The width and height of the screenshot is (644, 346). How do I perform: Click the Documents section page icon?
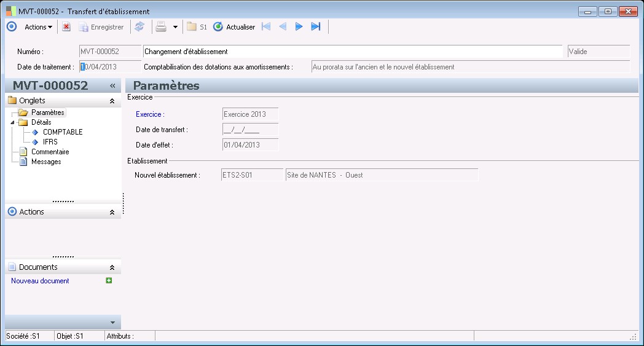click(x=12, y=267)
